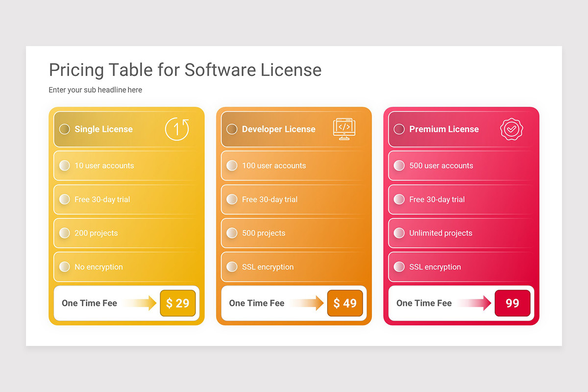
Task: Click the Enter your sub headline here text
Action: pos(95,90)
